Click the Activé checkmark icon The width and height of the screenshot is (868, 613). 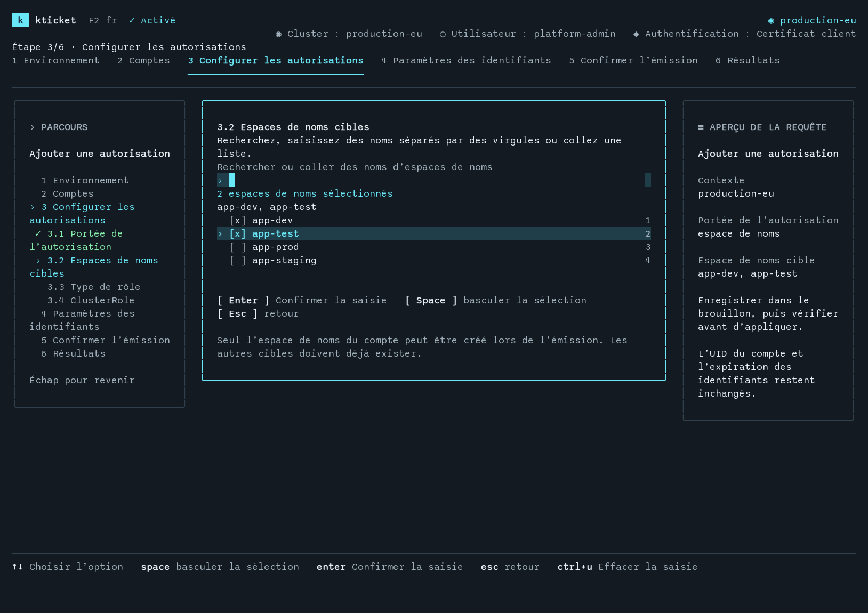[x=132, y=20]
